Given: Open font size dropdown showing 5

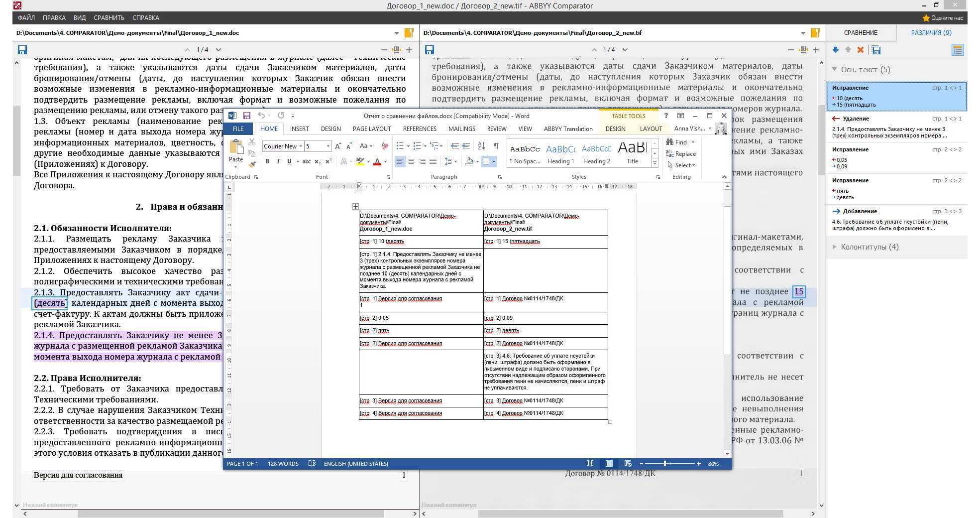Looking at the screenshot, I should 328,146.
